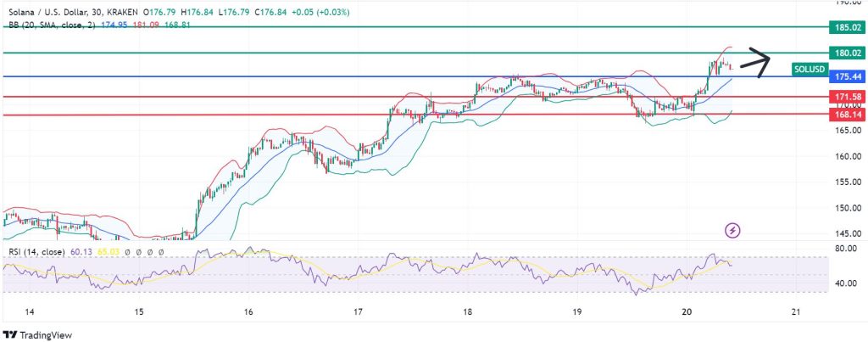Click the RSI value 60.13

click(x=81, y=252)
